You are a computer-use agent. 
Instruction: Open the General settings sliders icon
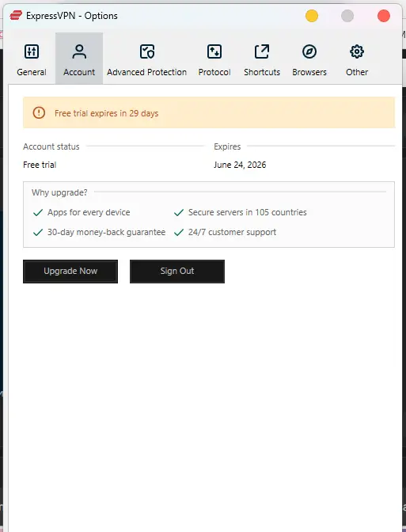click(x=32, y=51)
